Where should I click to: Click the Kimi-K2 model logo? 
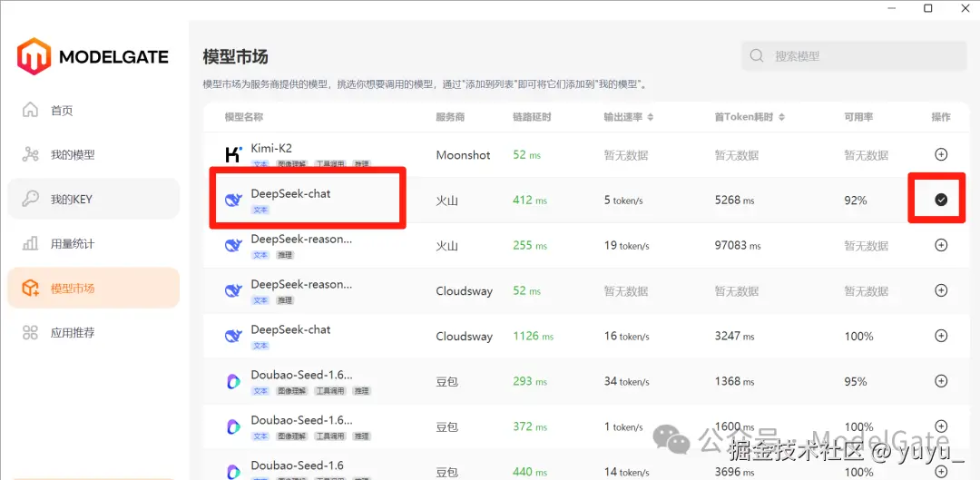point(233,154)
